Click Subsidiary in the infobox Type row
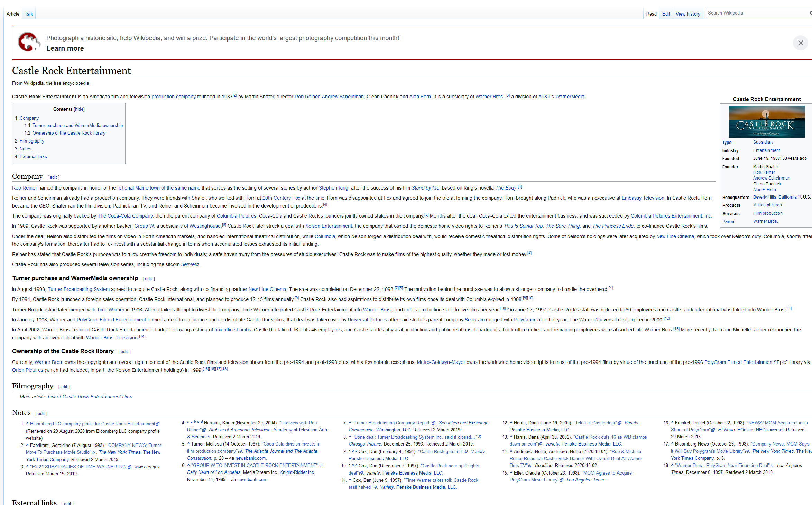Viewport: 812px width, 505px height. [x=763, y=142]
